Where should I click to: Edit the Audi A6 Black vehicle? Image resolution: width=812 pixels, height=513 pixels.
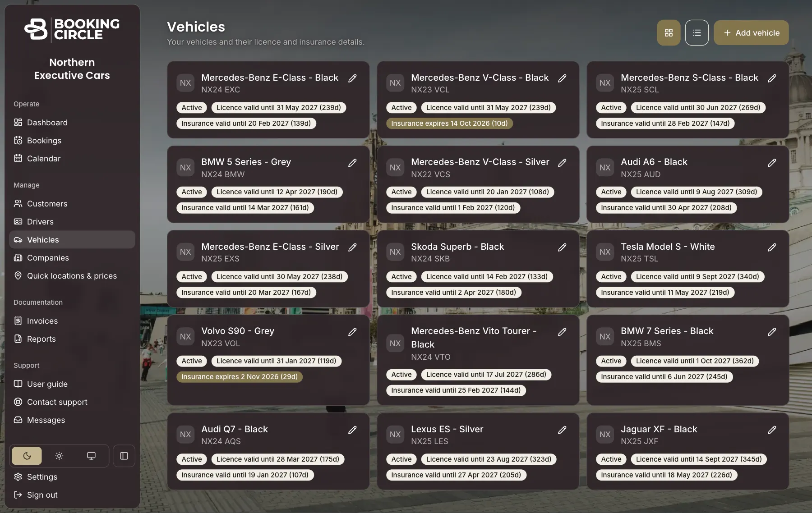coord(772,163)
